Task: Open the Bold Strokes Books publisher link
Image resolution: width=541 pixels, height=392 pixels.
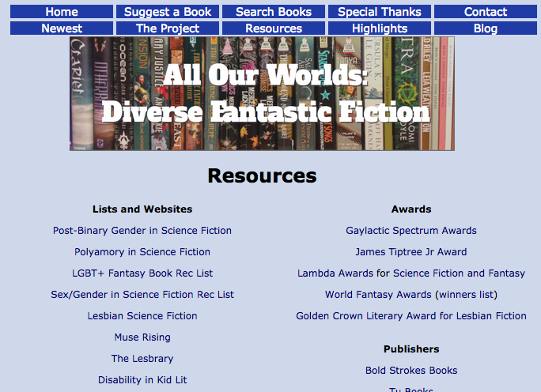Action: [x=411, y=371]
